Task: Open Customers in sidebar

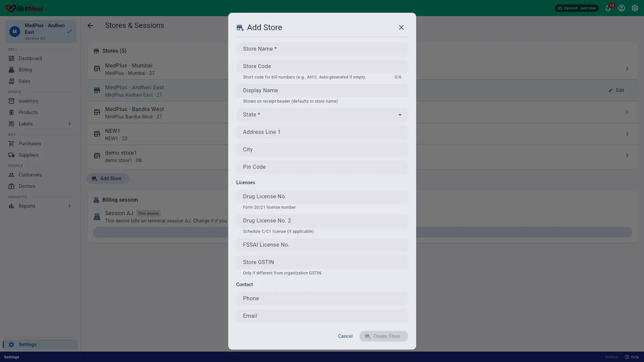Action: (x=41, y=175)
